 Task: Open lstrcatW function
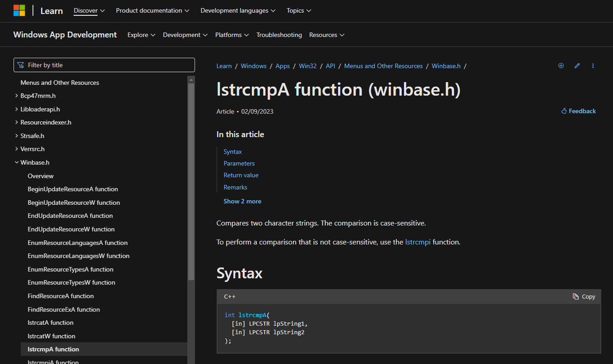click(51, 336)
